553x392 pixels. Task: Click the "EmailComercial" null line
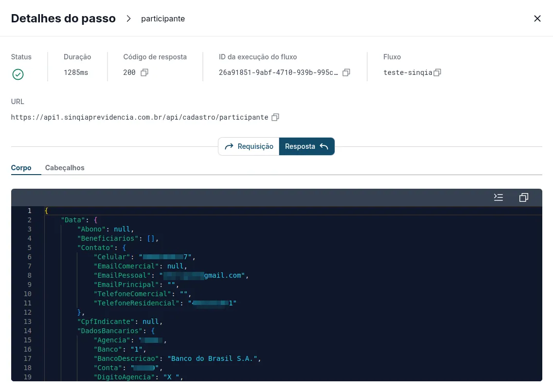[141, 266]
